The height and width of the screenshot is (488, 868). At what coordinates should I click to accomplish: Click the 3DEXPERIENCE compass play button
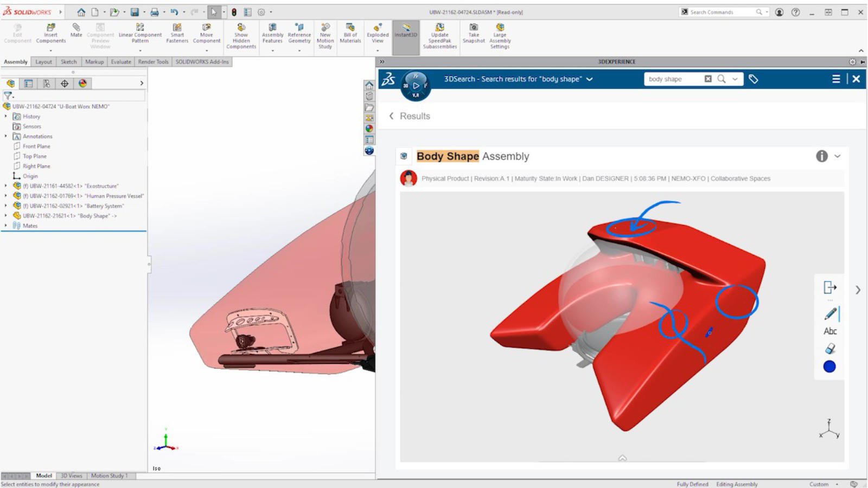416,86
